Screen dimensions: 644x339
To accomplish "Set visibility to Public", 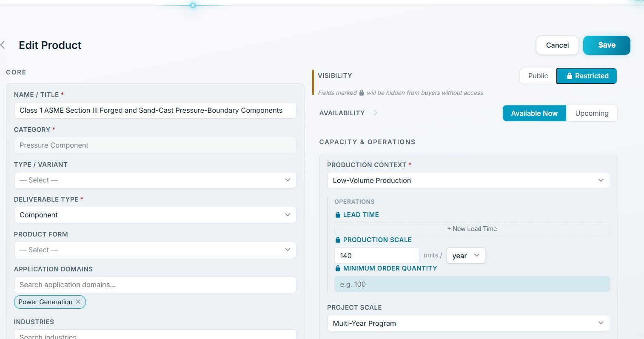I will (538, 76).
